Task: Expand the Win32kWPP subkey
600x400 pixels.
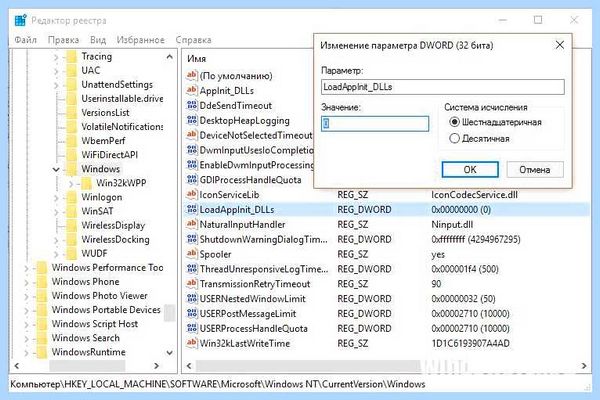Action: tap(71, 184)
